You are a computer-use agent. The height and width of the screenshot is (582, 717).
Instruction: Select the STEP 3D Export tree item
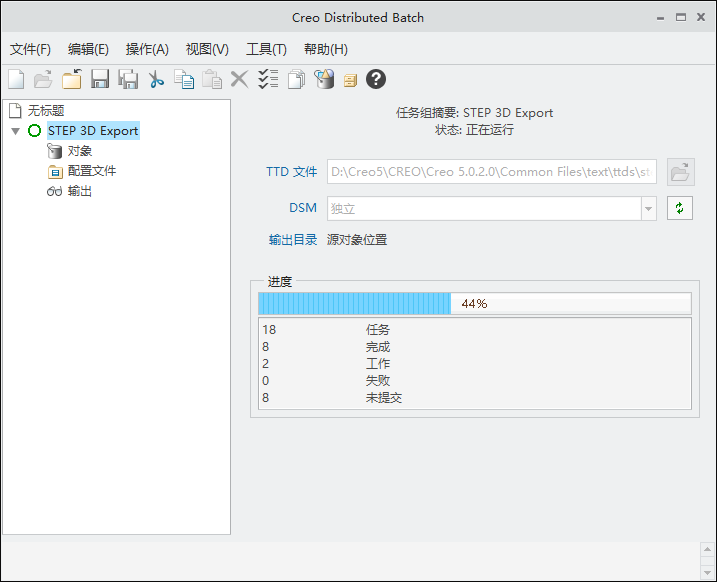pyautogui.click(x=93, y=131)
